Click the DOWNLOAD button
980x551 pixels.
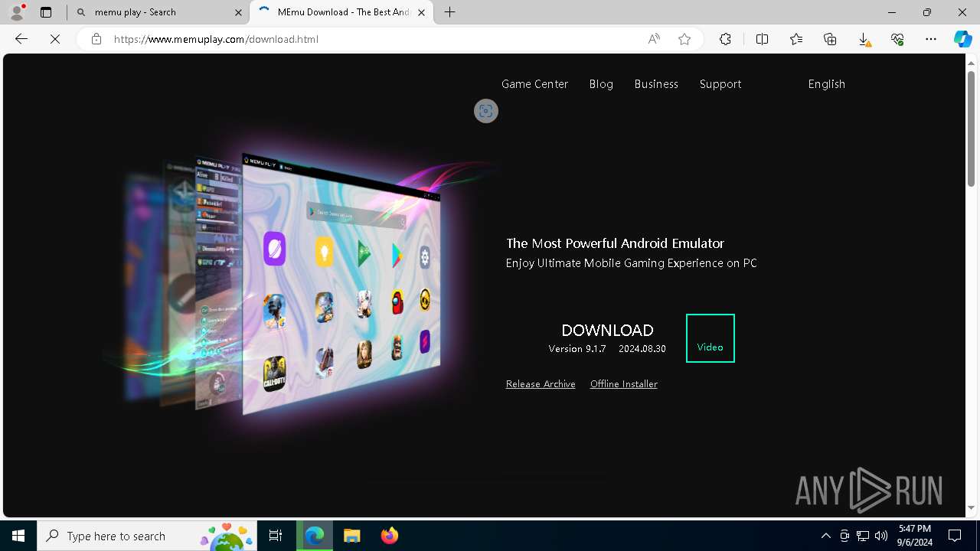click(607, 338)
